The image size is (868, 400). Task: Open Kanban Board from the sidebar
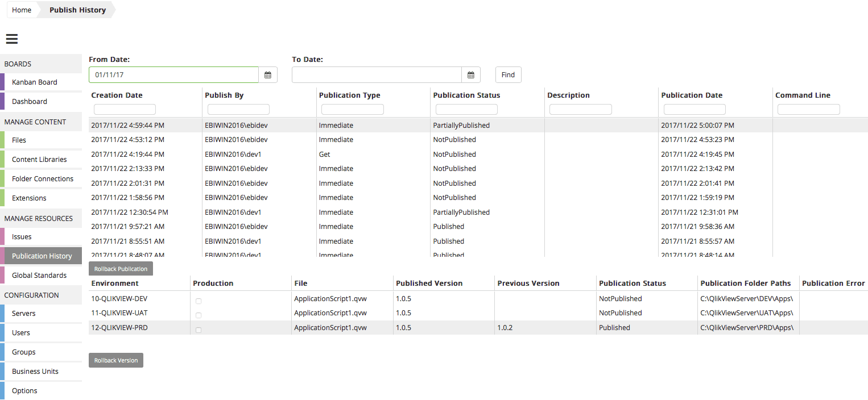[35, 82]
